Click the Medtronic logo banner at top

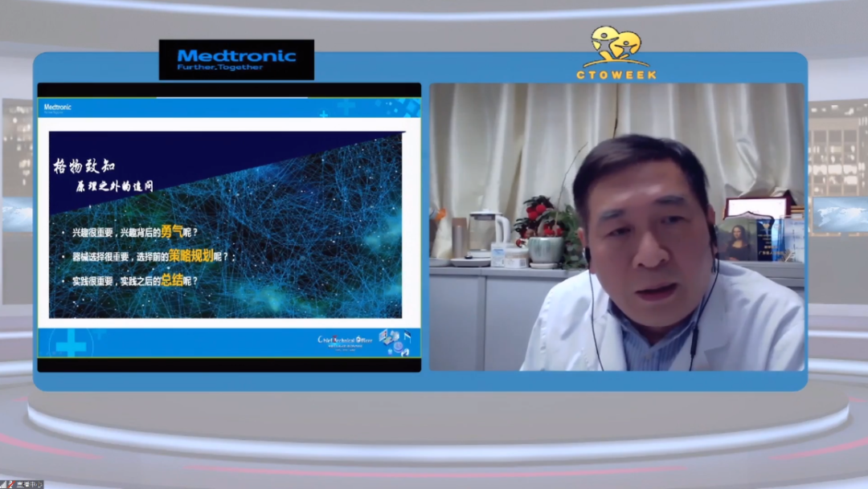click(236, 60)
